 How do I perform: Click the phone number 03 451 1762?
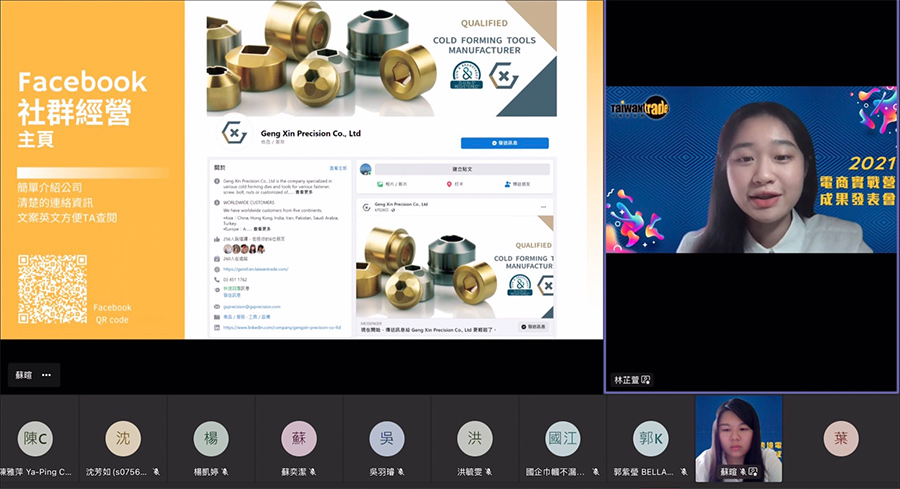click(x=235, y=280)
